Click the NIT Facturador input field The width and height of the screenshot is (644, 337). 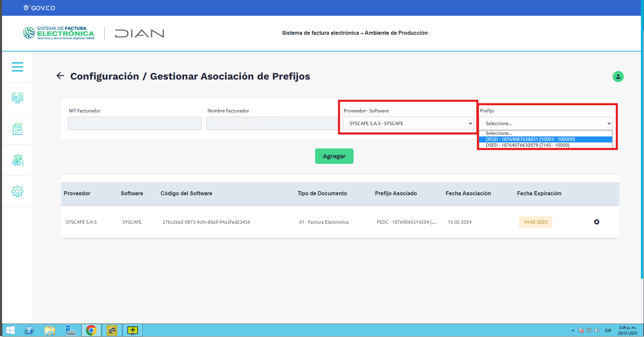(134, 123)
